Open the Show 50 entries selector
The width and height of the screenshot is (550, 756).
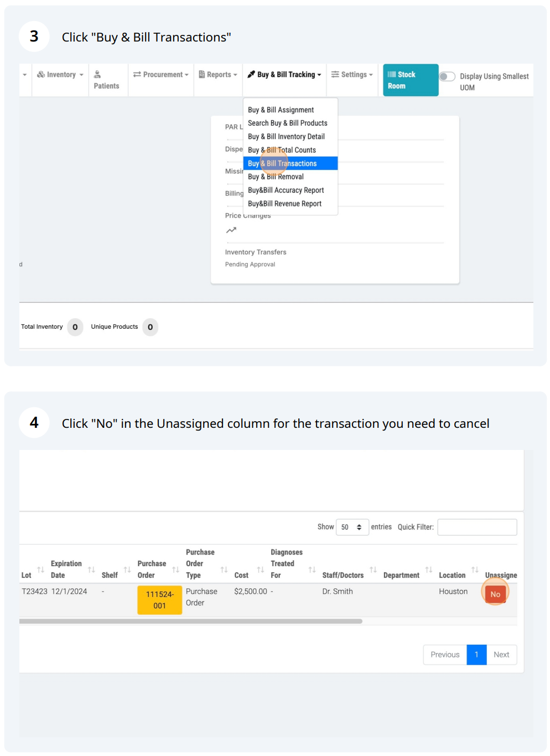click(352, 527)
